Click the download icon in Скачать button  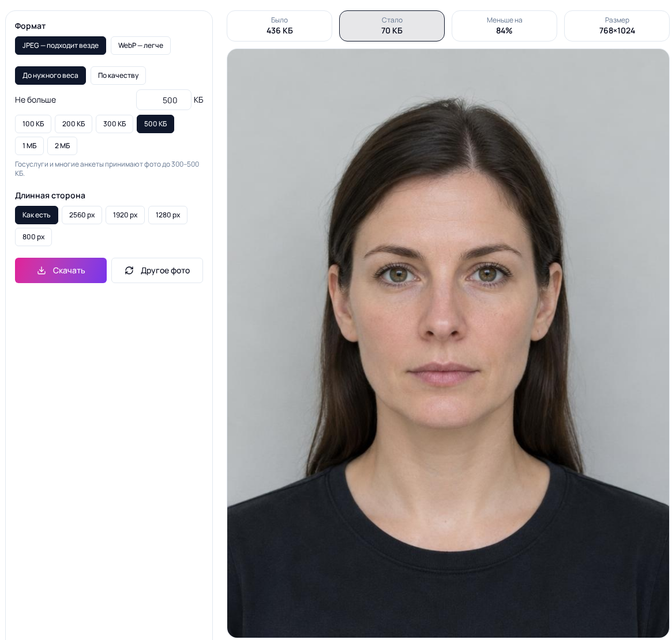click(x=42, y=270)
